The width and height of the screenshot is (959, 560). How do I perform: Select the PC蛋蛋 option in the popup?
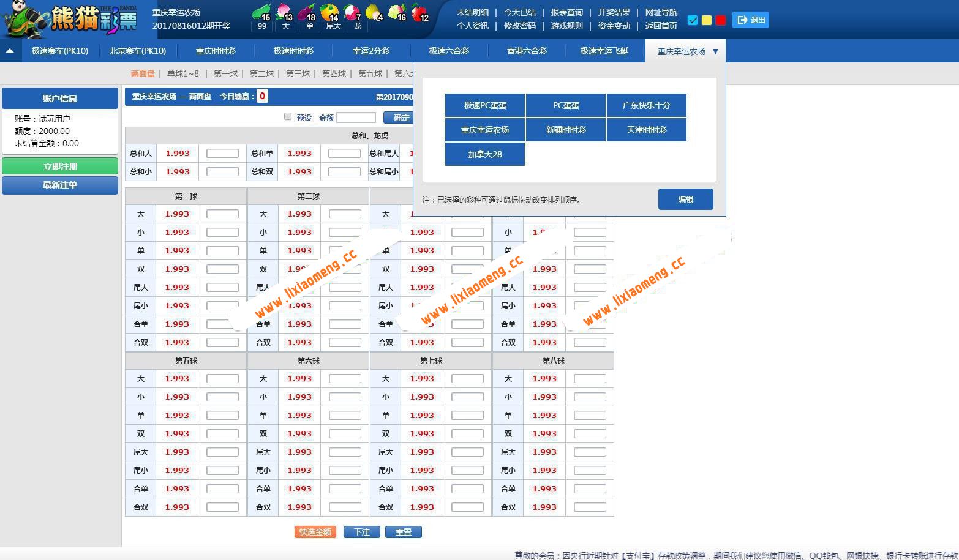(x=565, y=105)
